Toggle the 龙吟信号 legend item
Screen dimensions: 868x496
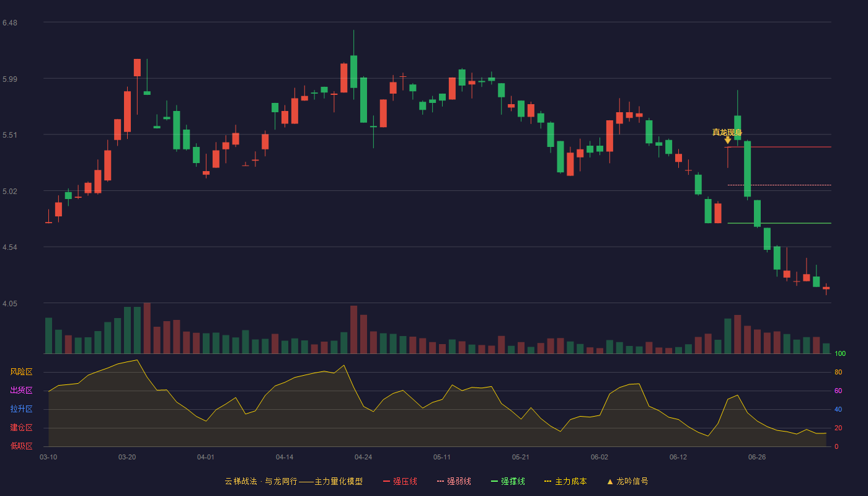627,481
